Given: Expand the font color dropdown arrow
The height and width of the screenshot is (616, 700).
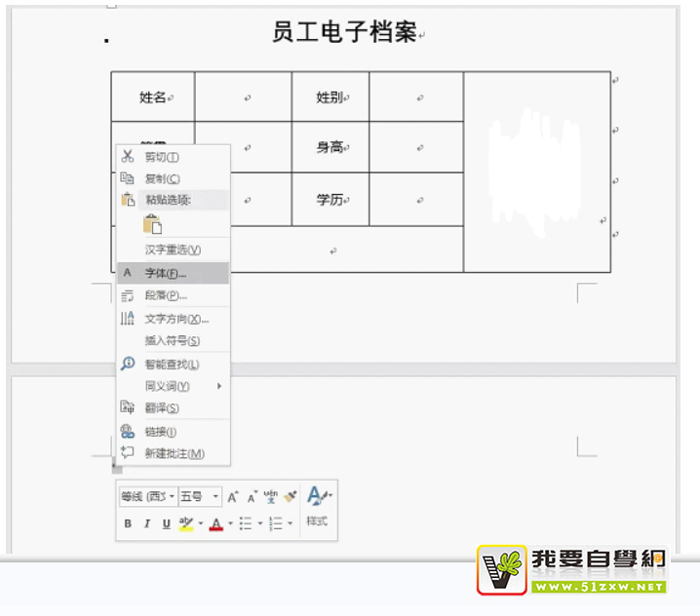Looking at the screenshot, I should tap(229, 524).
